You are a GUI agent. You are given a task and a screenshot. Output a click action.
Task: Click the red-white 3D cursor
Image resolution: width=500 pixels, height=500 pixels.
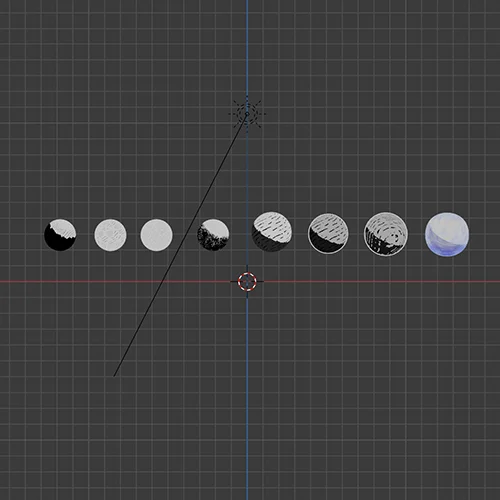click(247, 281)
